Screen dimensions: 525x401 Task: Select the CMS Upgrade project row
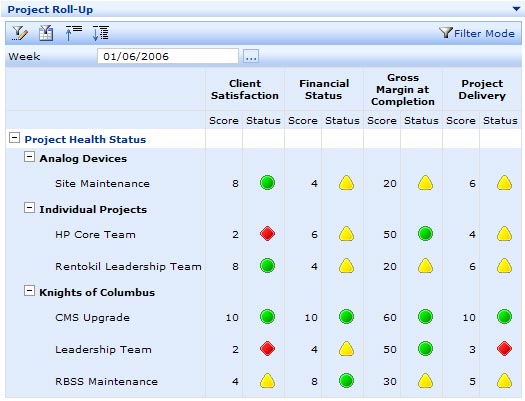pos(263,317)
